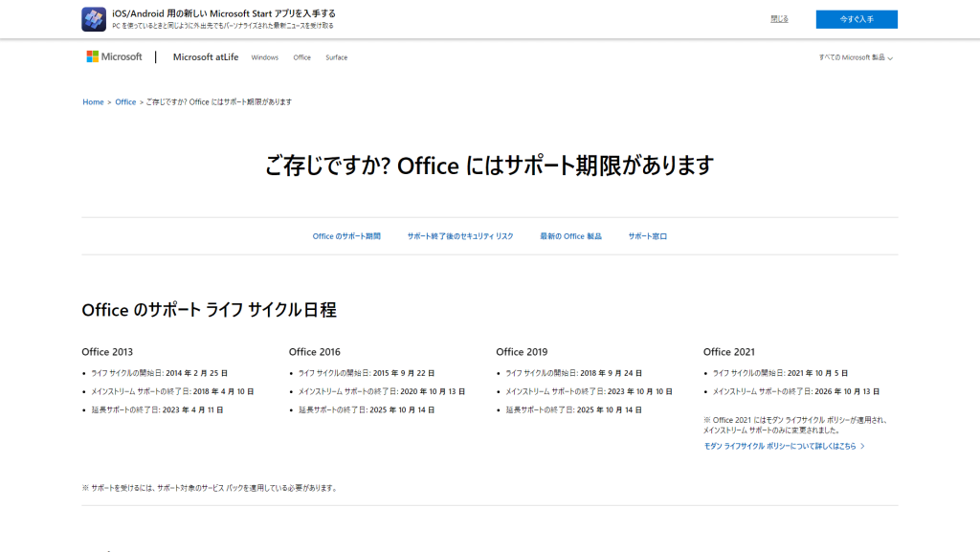Screen dimensions: 980x552
Task: Click the banner headline about Microsoft Start アプリ
Action: (x=224, y=13)
